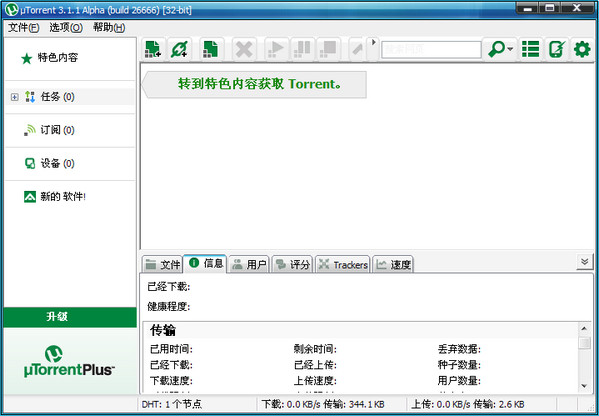Screen dimensions: 599x416
Task: Click the DHT: 1 个节点 status entry
Action: (172, 404)
